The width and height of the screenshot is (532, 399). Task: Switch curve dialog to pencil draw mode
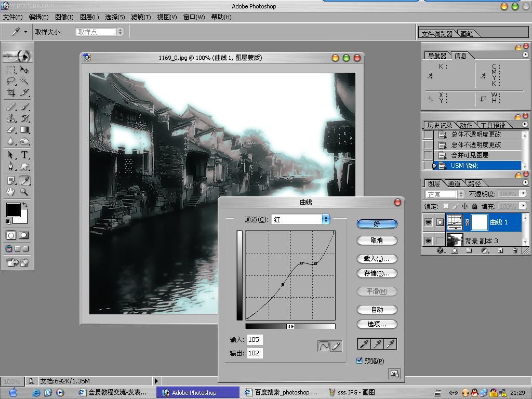click(336, 346)
